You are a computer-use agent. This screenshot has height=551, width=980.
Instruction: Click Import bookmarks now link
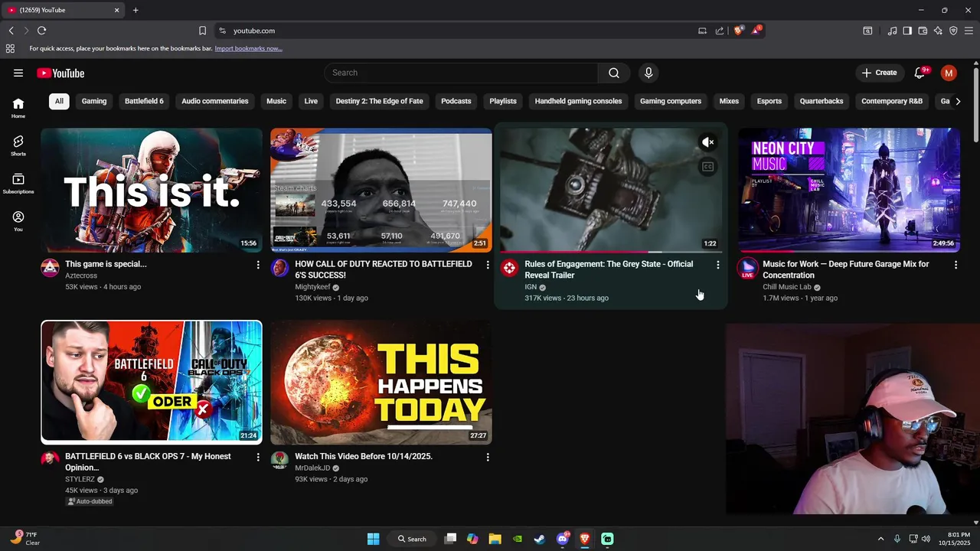pyautogui.click(x=248, y=48)
